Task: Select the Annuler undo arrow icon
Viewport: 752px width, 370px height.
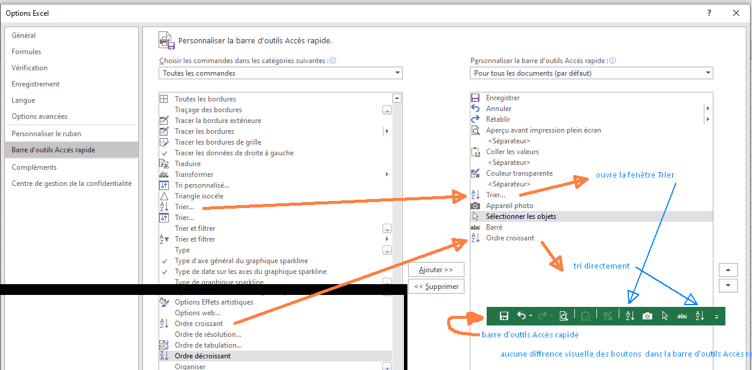Action: click(x=475, y=108)
